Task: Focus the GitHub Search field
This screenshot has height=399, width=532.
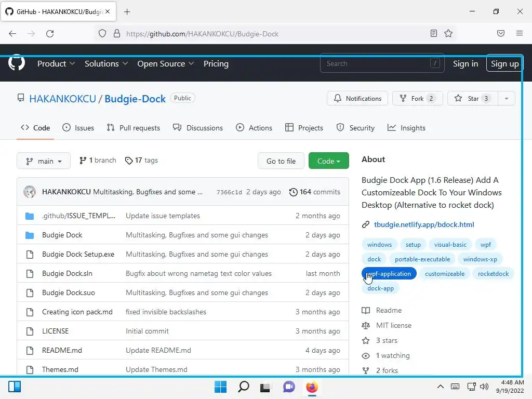Action: (382, 63)
